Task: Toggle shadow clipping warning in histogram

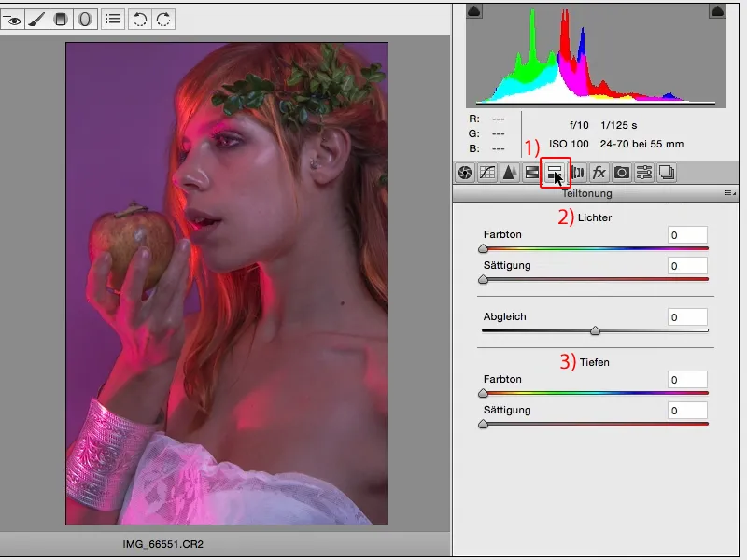Action: click(x=474, y=11)
